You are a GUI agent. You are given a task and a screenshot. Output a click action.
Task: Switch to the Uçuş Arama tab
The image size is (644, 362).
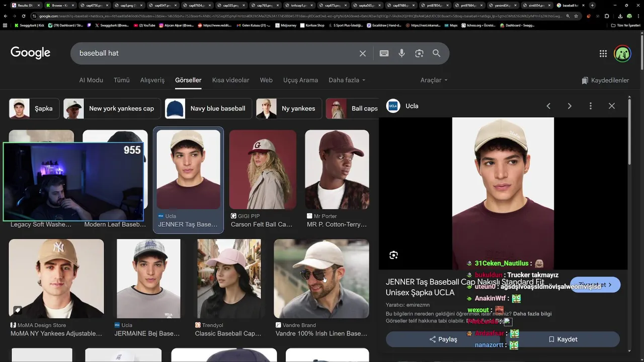coord(300,80)
